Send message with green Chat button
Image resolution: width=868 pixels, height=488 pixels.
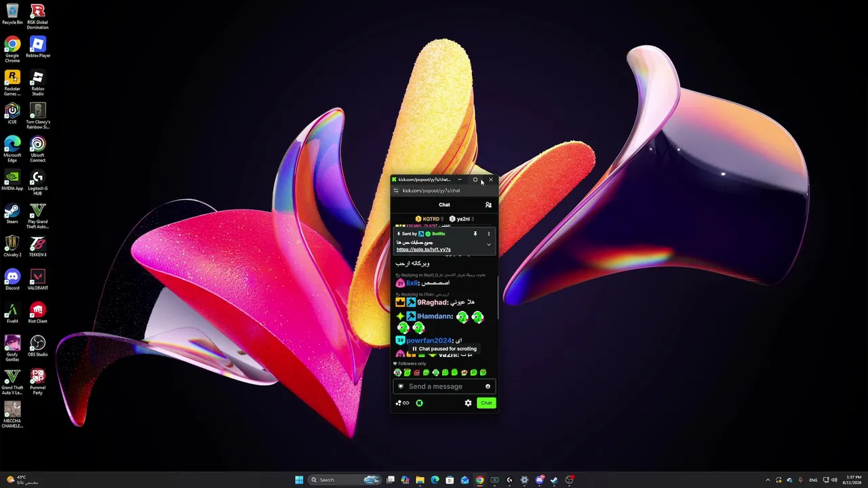click(x=486, y=403)
